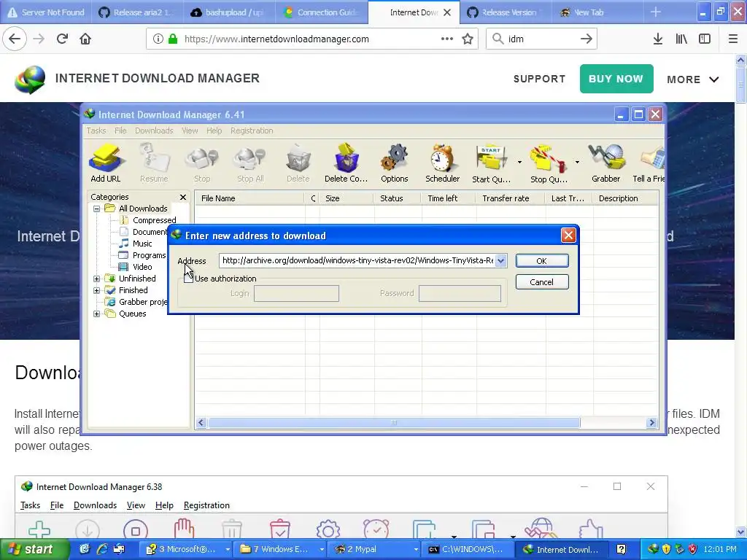This screenshot has width=747, height=560.
Task: Click the BUY NOW button
Action: 616,79
